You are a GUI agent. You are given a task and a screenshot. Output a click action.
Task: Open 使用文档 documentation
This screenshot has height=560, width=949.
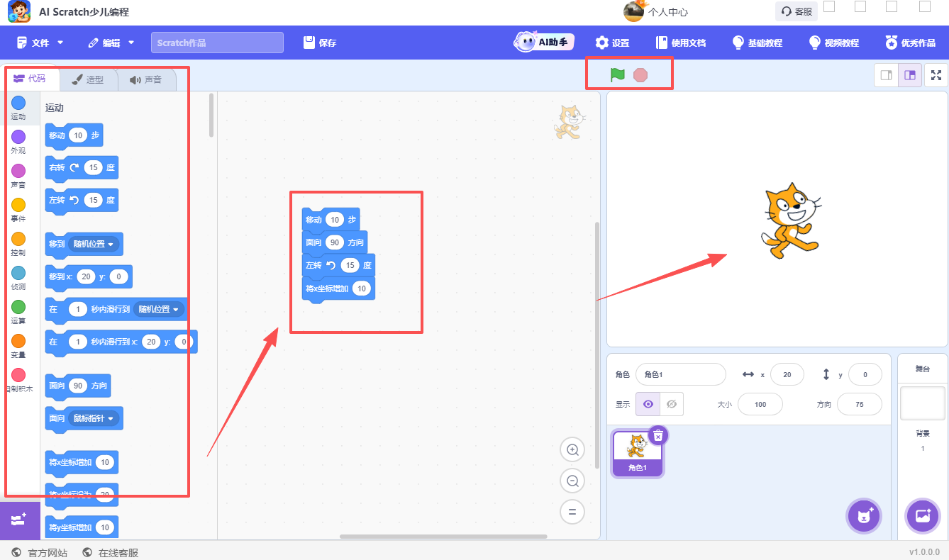tap(681, 43)
